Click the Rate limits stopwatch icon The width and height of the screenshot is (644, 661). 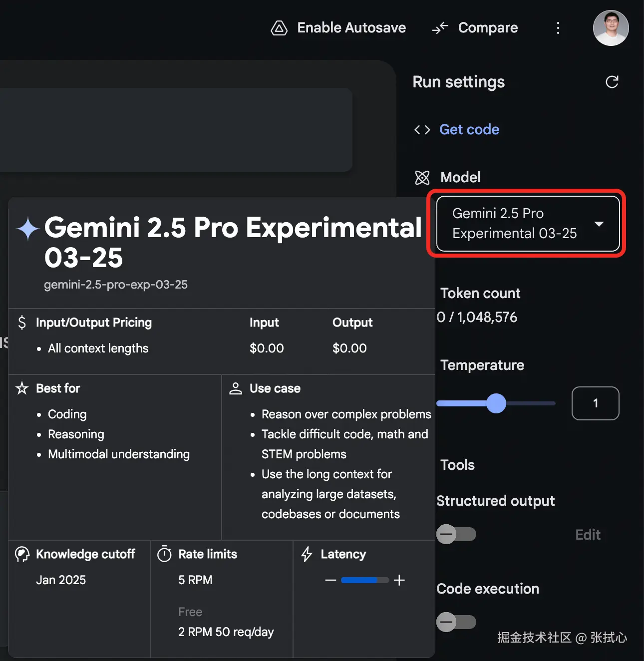point(164,554)
